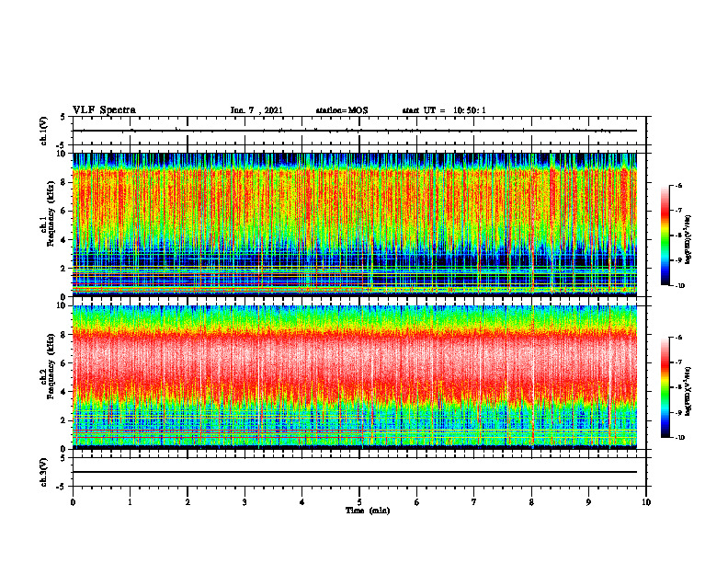Screen dimensions: 728x563
Task: Click the "2" kHz tick on ch.1 spectrogram
Action: [64, 269]
